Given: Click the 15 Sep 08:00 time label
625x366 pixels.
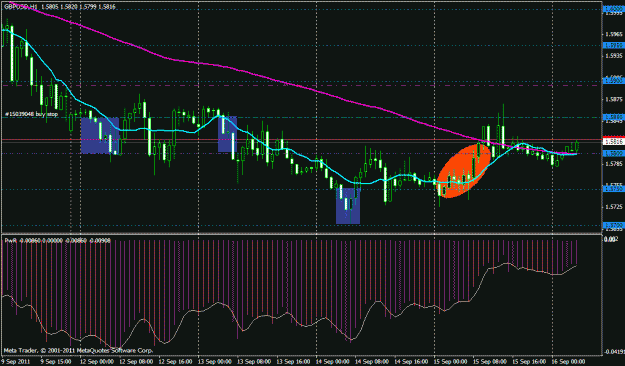Looking at the screenshot, I should [491, 361].
